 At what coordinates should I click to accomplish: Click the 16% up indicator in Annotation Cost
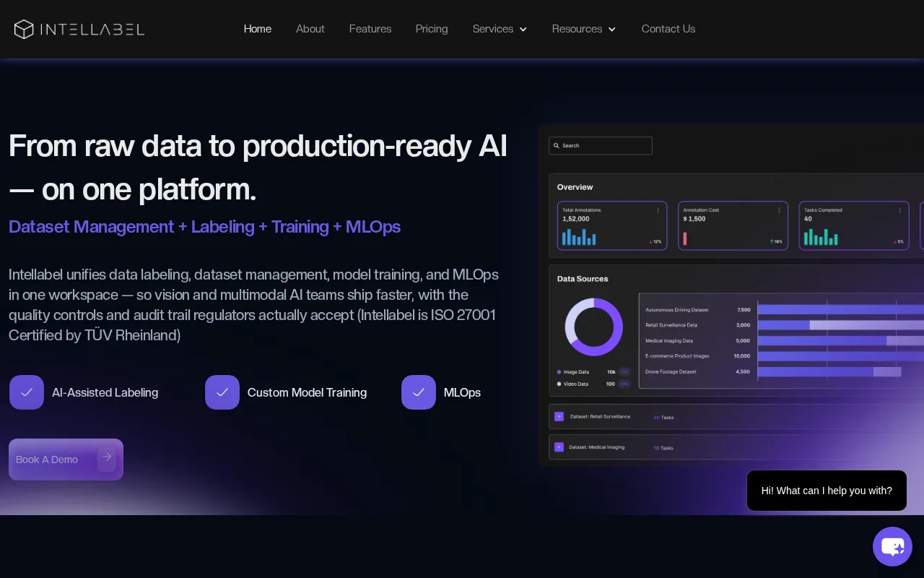(x=776, y=241)
